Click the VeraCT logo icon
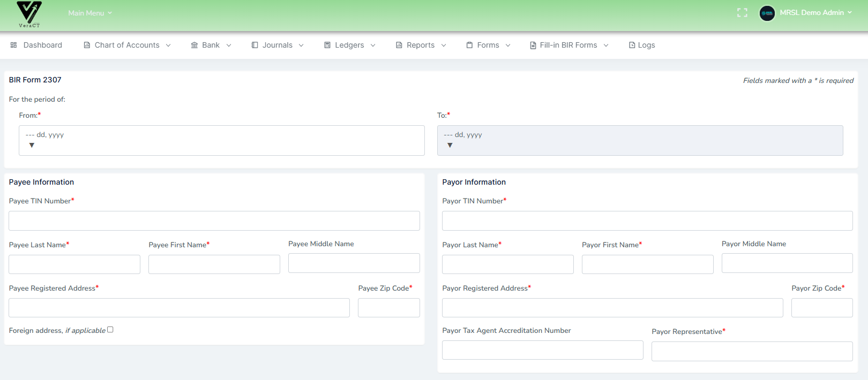868x380 pixels. tap(29, 14)
